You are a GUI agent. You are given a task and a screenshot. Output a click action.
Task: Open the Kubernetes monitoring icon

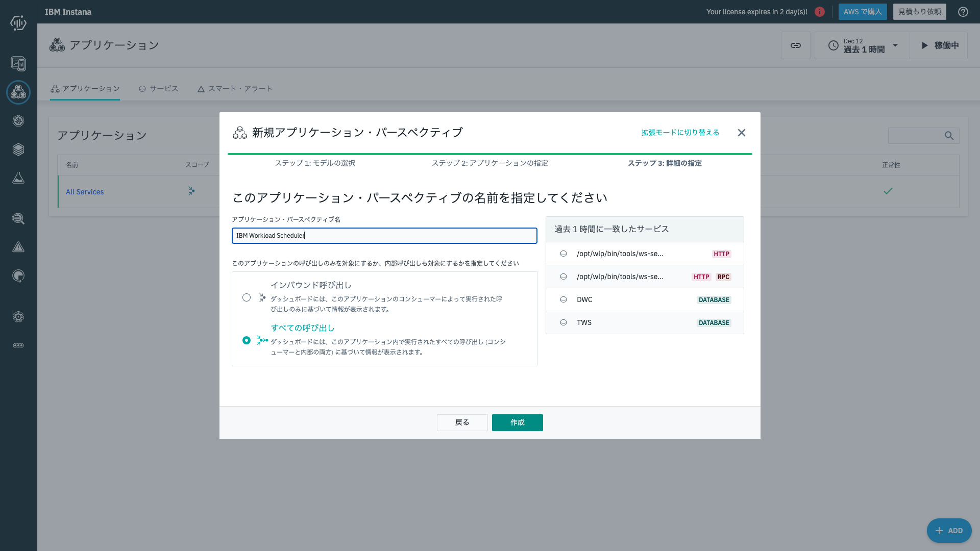(18, 121)
